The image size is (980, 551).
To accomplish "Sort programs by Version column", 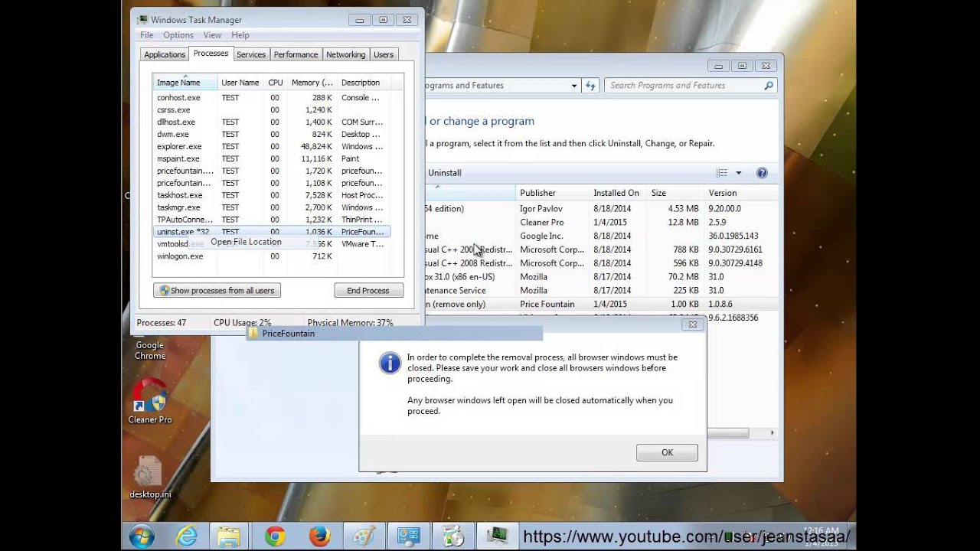I will 741,193.
